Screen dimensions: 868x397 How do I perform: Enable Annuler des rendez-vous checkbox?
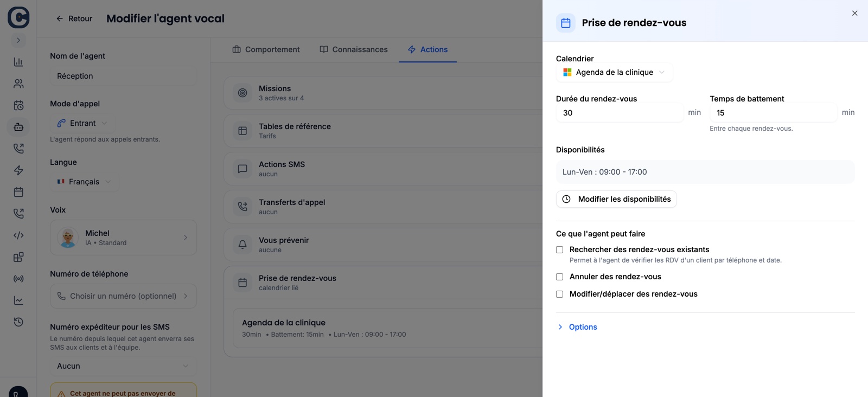point(559,277)
